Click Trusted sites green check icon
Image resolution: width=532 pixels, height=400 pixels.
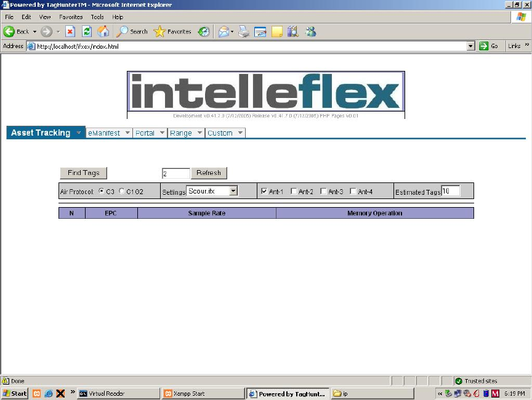click(x=459, y=381)
